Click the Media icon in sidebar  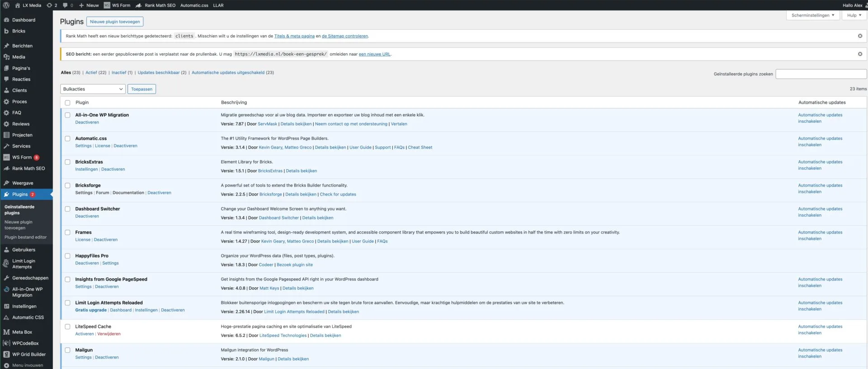(x=6, y=57)
